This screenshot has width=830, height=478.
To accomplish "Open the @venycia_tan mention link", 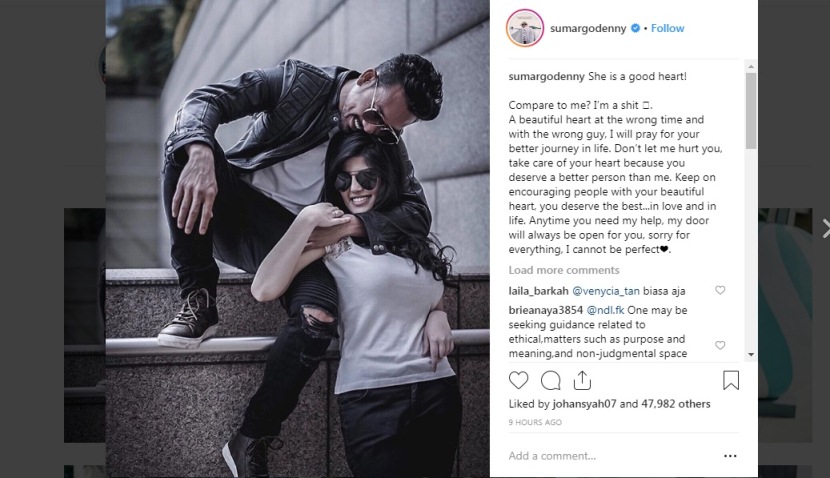I will pos(606,291).
